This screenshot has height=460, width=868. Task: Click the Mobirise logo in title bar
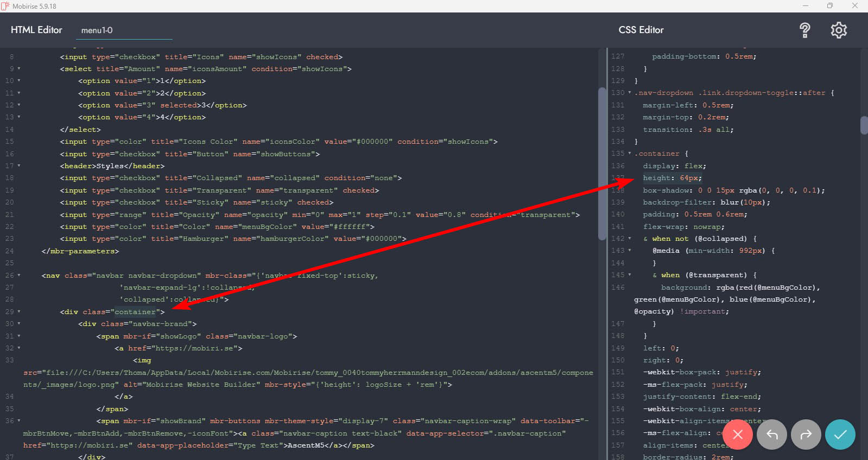coord(5,6)
